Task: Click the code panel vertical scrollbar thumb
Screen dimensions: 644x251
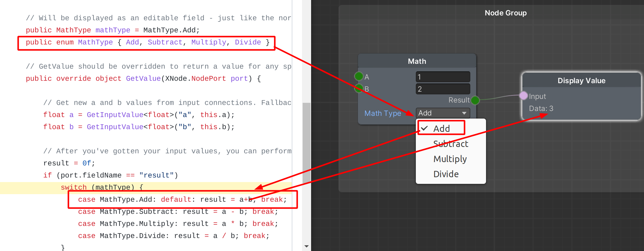Action: [x=307, y=142]
